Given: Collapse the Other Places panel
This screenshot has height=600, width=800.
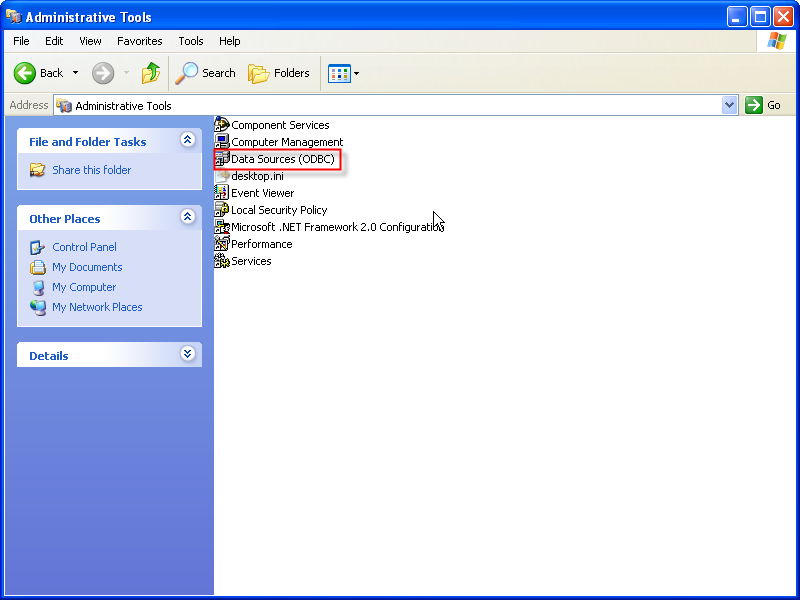Looking at the screenshot, I should click(x=187, y=217).
